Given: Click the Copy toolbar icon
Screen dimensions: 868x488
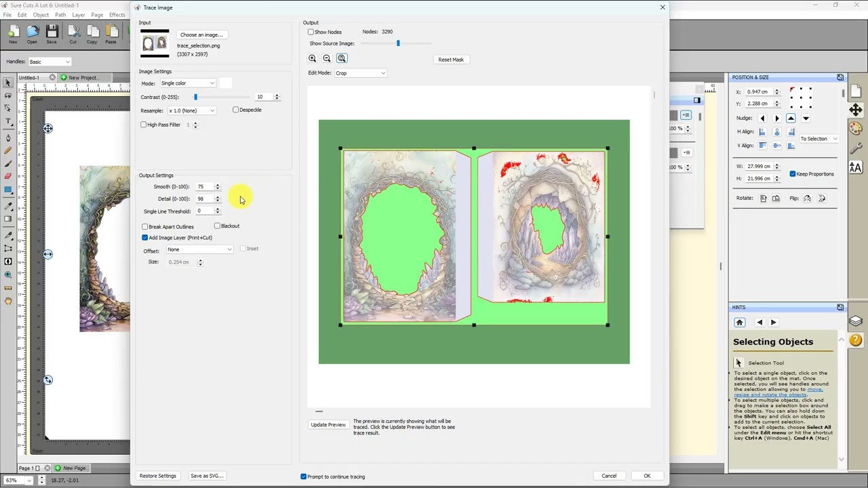Looking at the screenshot, I should [92, 34].
